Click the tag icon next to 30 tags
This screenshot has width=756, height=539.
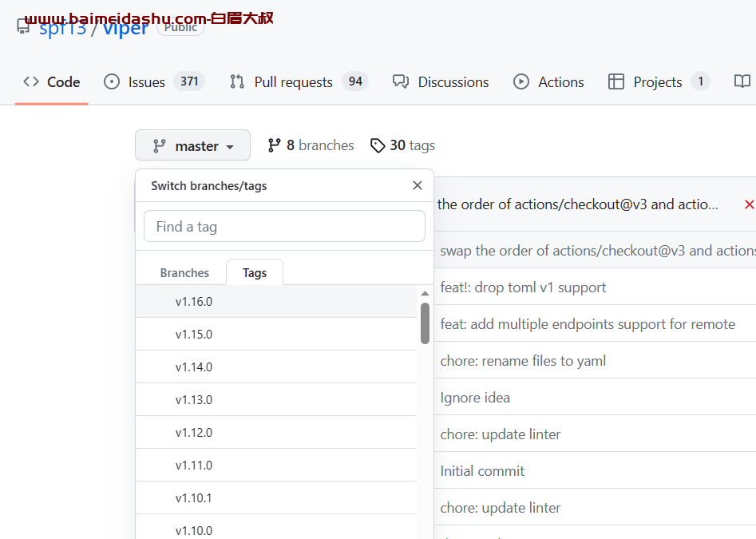click(x=378, y=145)
